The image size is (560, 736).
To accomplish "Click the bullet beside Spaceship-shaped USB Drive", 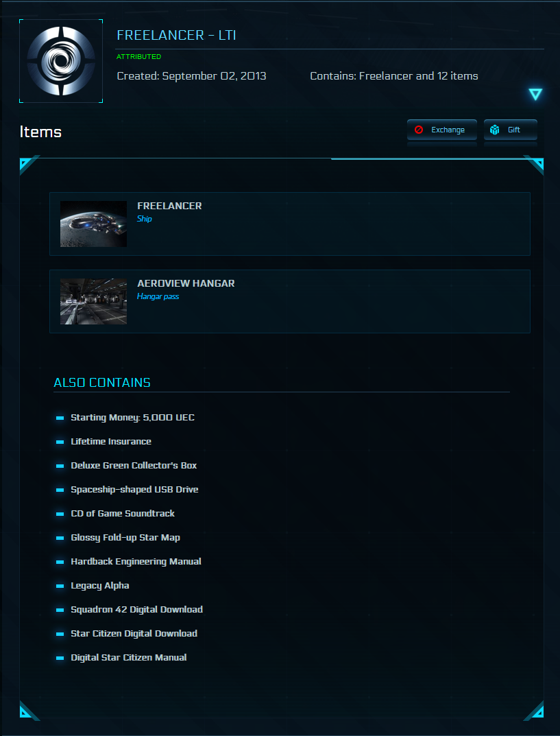I will 60,490.
